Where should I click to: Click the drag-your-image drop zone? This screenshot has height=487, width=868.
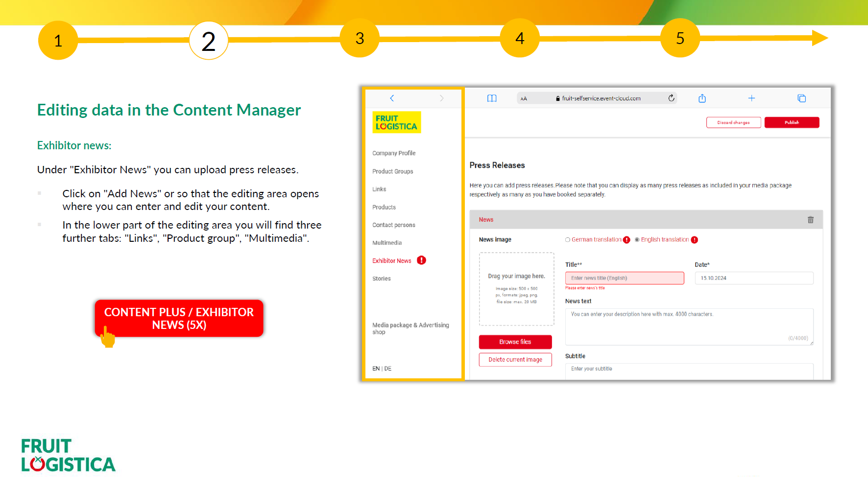[x=517, y=289]
